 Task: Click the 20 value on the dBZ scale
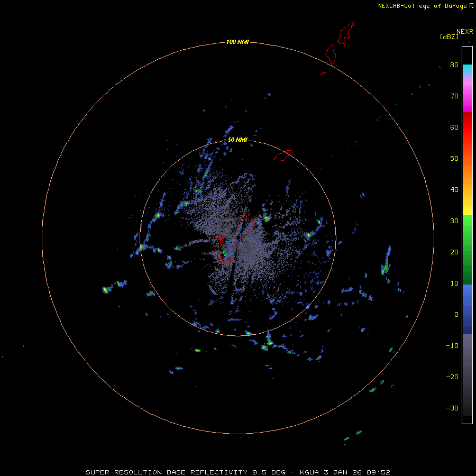click(454, 252)
